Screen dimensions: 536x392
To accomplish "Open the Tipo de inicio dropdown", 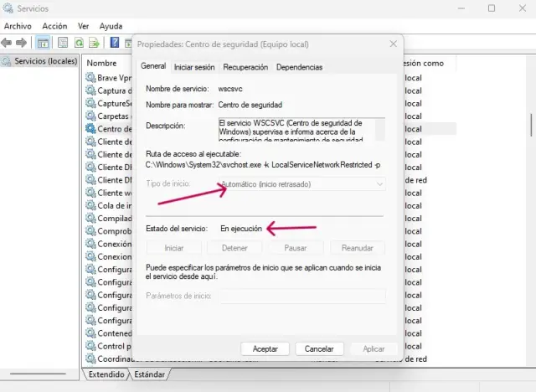I will [x=301, y=183].
